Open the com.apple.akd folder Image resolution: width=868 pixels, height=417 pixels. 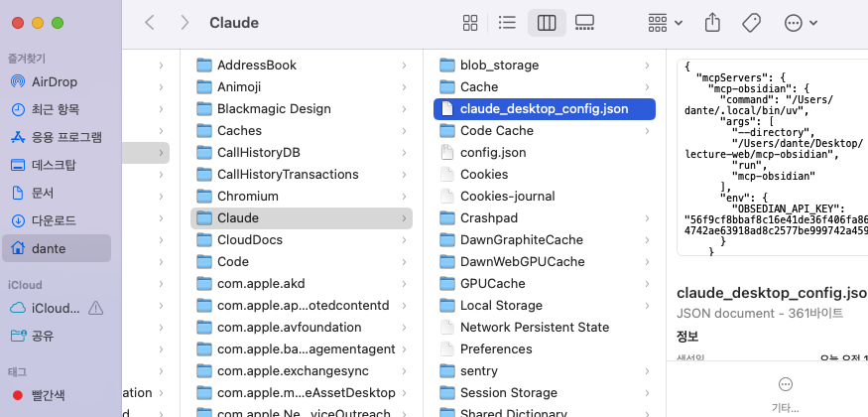coord(302,284)
